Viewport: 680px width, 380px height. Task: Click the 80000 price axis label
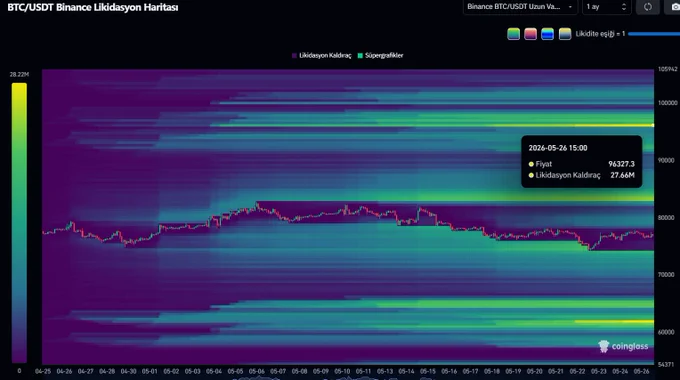[x=666, y=217]
